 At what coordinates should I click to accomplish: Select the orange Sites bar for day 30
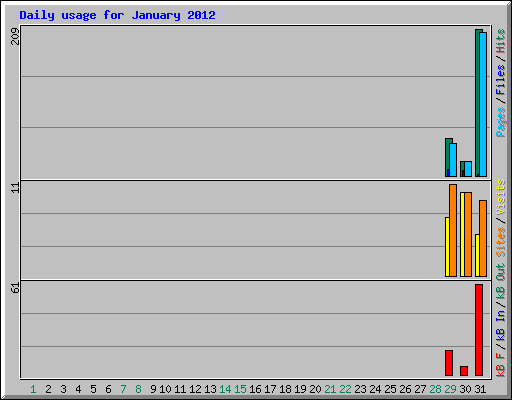[x=468, y=234]
